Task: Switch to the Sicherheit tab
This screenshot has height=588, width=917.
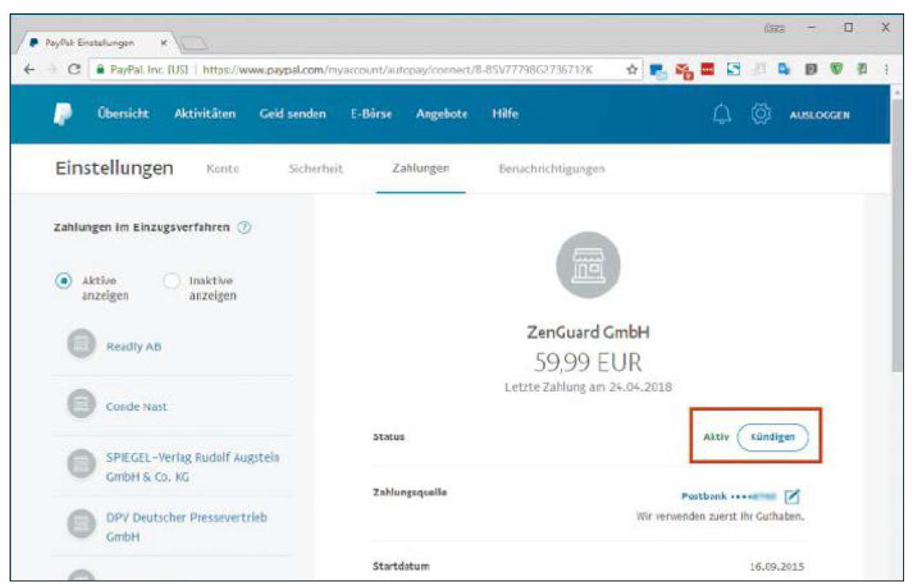Action: (315, 169)
